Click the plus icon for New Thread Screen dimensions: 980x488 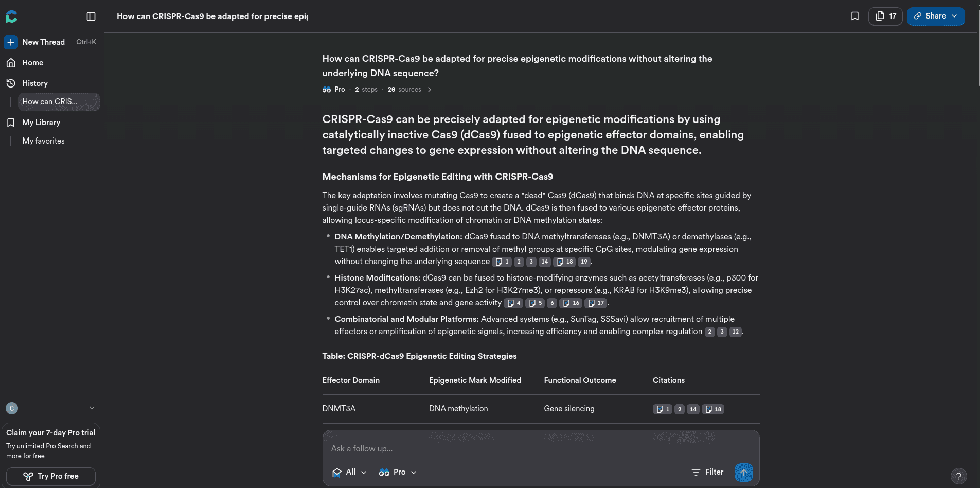coord(11,42)
